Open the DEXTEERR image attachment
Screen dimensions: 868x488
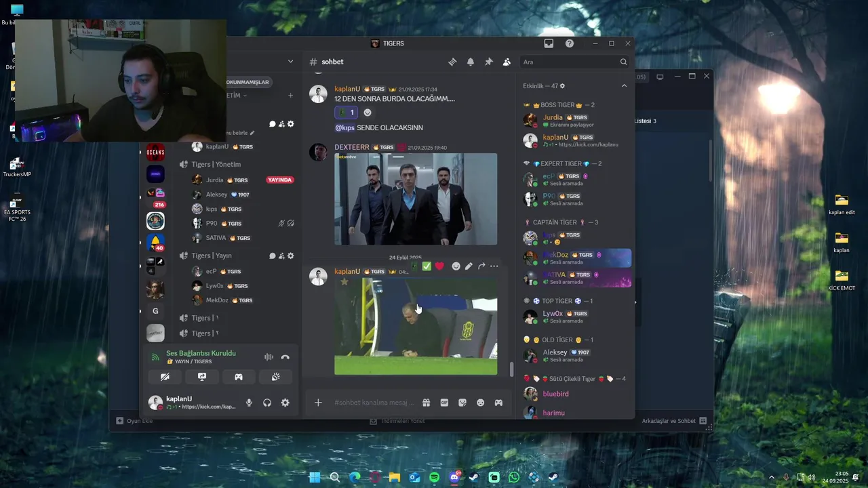(x=416, y=199)
